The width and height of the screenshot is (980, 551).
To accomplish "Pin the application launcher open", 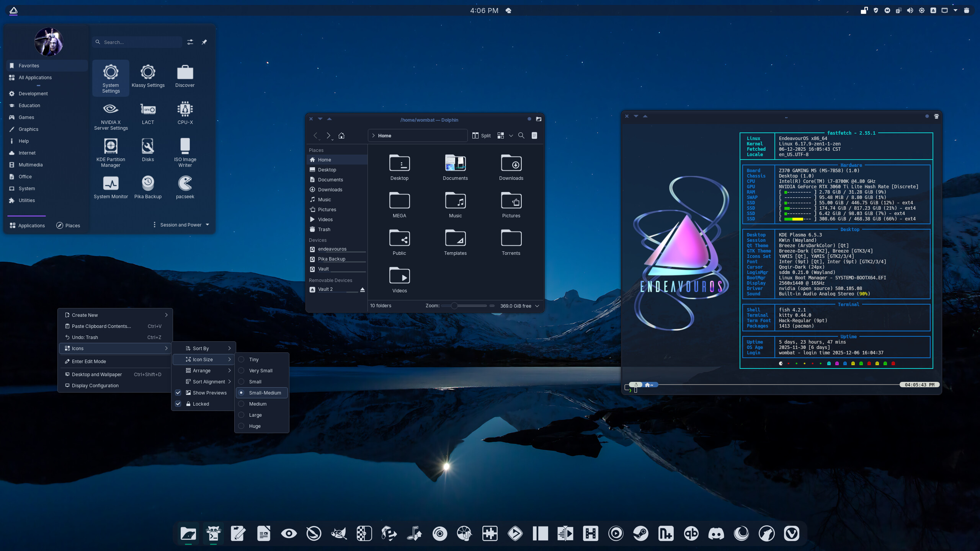I will click(204, 42).
